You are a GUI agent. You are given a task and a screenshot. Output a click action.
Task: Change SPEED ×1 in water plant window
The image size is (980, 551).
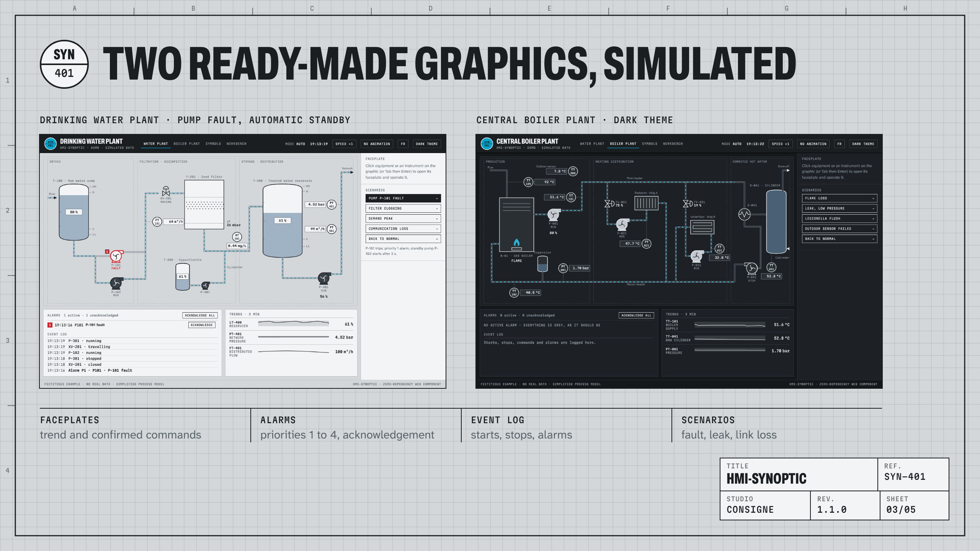click(x=344, y=144)
